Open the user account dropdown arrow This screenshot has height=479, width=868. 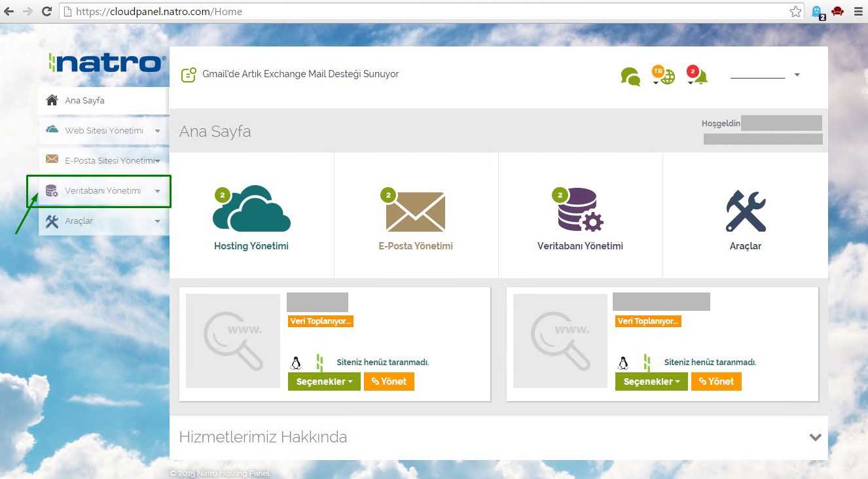click(797, 75)
